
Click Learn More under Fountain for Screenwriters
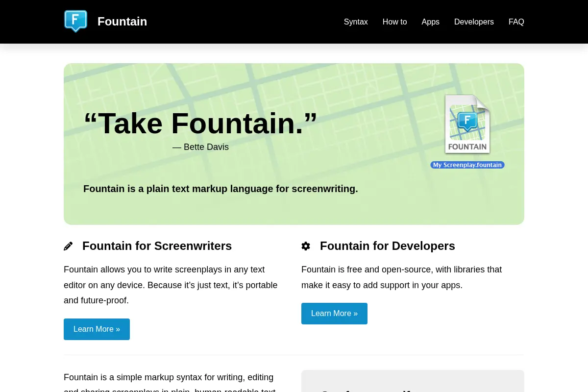[x=97, y=329]
